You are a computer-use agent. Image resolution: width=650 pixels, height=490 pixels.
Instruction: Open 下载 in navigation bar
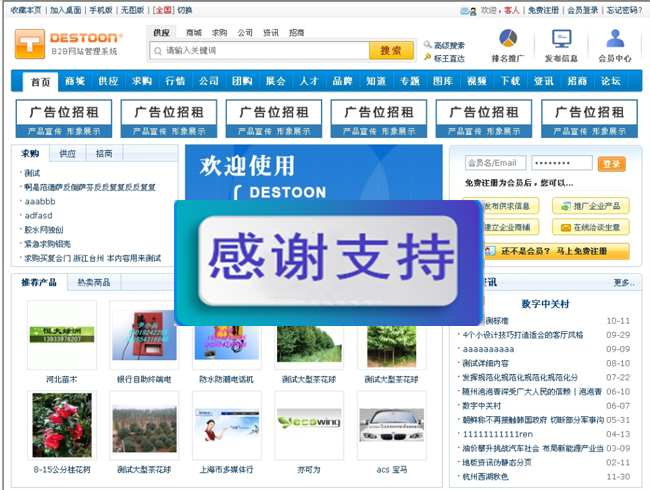[510, 81]
